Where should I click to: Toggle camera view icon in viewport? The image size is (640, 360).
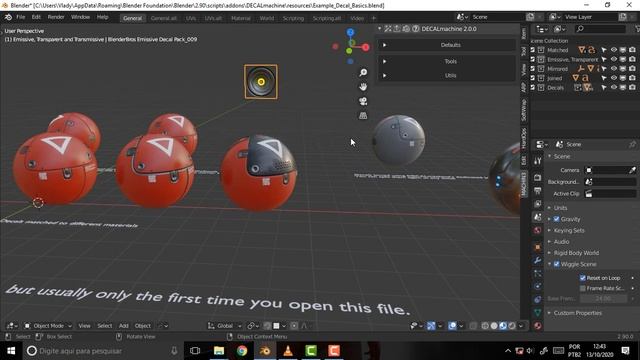click(x=363, y=101)
